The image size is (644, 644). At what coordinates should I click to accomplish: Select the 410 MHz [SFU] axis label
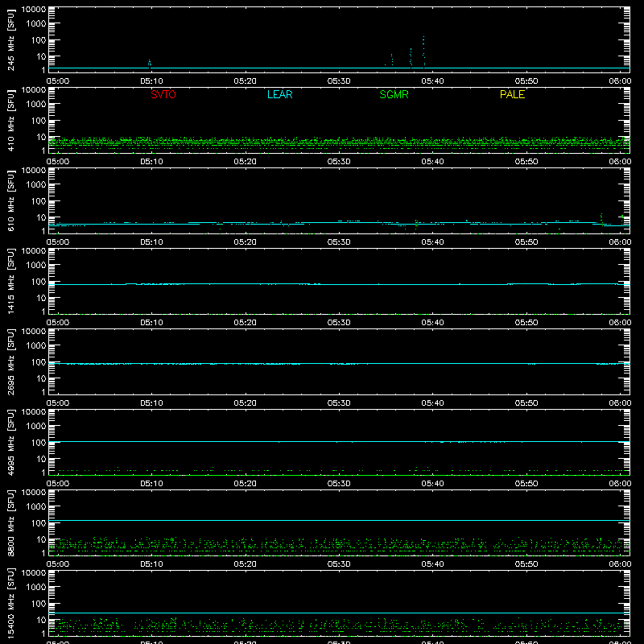coord(10,120)
